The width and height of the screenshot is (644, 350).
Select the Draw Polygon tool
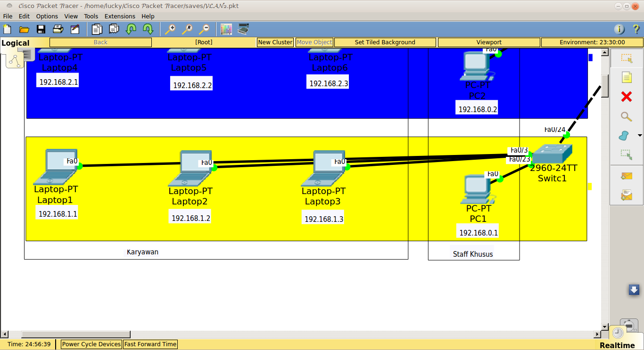click(x=623, y=136)
